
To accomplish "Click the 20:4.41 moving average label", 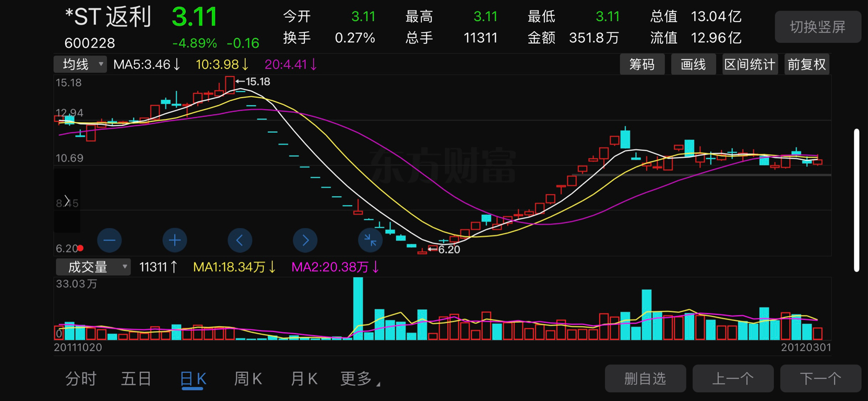I will tap(291, 64).
